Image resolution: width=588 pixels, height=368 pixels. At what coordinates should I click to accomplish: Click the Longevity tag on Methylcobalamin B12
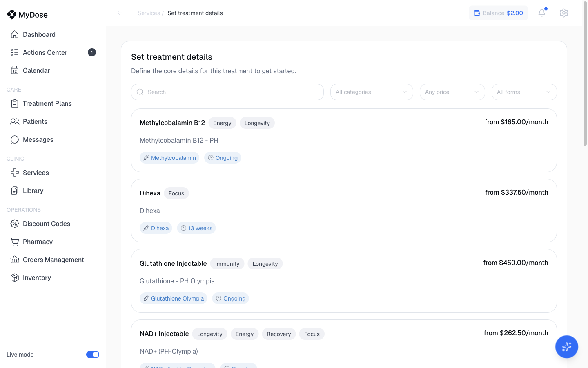pyautogui.click(x=257, y=123)
